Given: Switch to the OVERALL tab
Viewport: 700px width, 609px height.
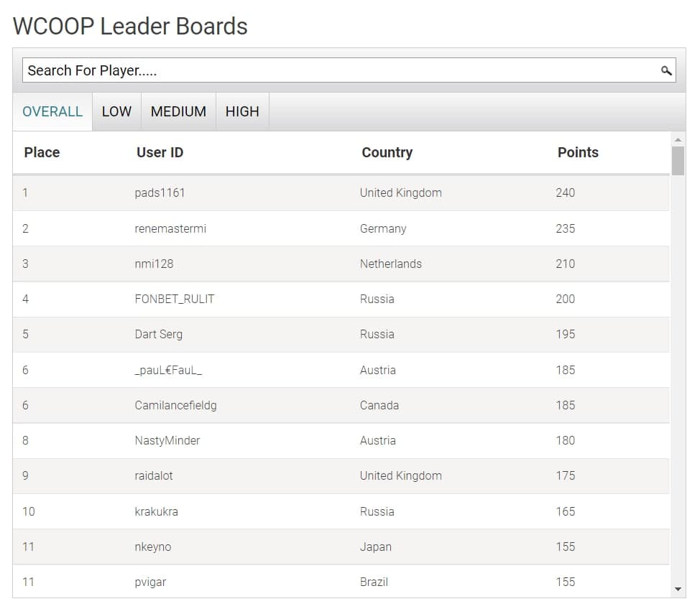Looking at the screenshot, I should (52, 111).
